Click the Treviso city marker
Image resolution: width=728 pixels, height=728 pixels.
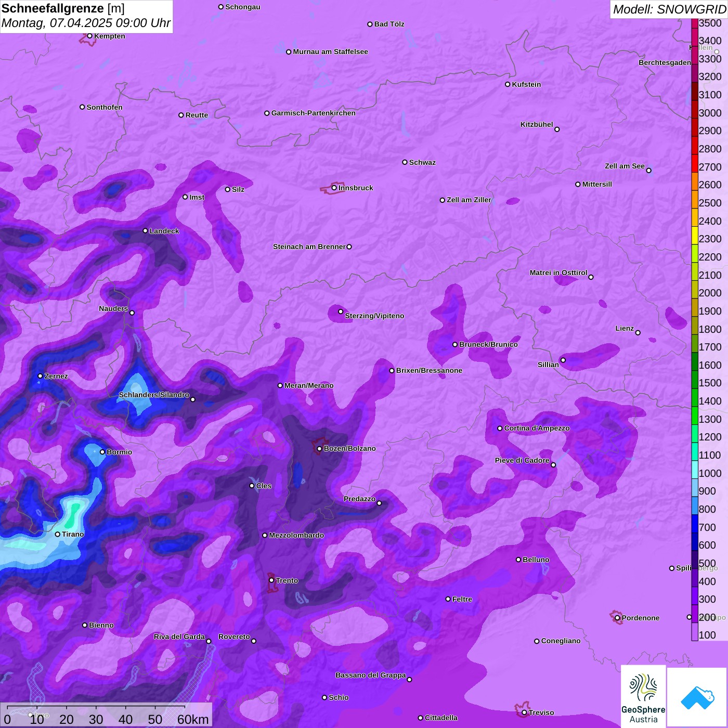524,712
